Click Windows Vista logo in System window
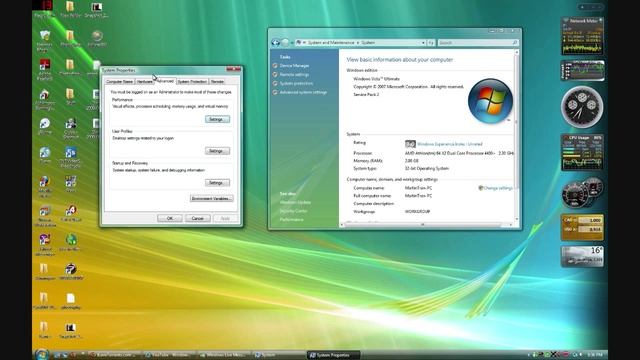640x360 pixels. 490,101
